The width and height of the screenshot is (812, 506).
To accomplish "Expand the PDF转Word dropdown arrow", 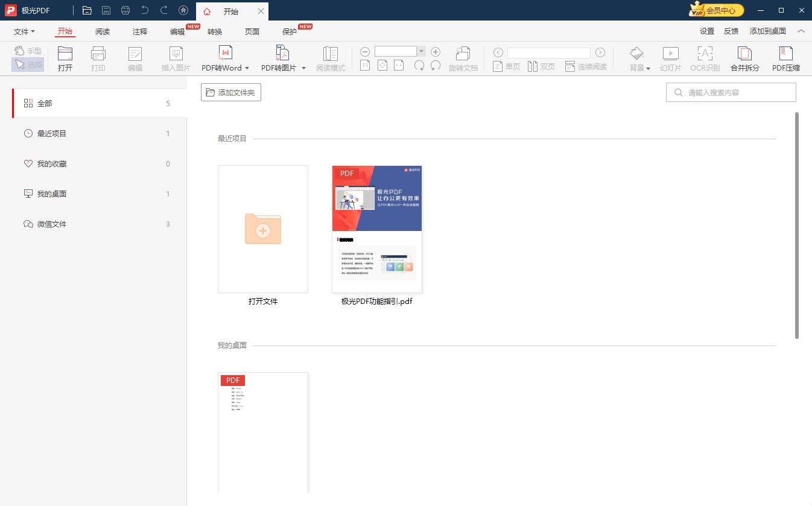I will (247, 68).
